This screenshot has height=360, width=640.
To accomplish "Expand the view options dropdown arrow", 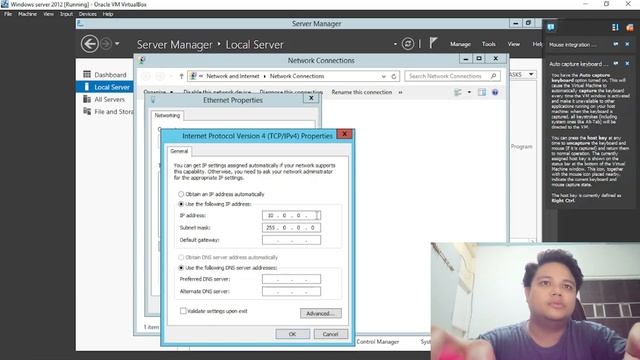I will coord(469,92).
